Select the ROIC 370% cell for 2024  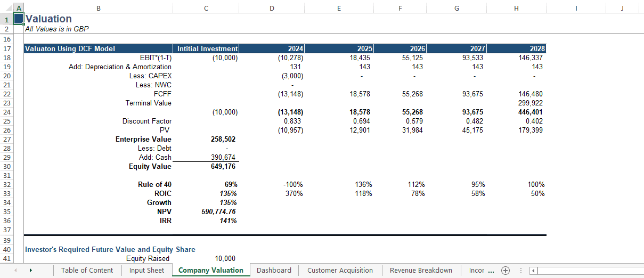[294, 193]
